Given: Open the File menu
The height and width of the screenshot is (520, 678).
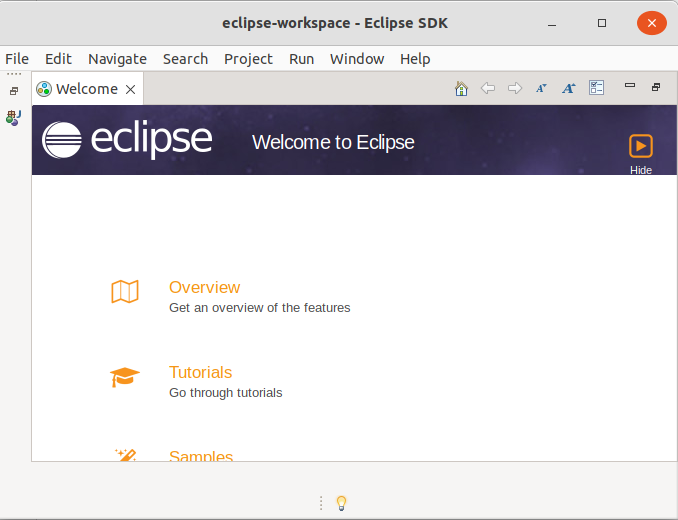Looking at the screenshot, I should coord(17,59).
